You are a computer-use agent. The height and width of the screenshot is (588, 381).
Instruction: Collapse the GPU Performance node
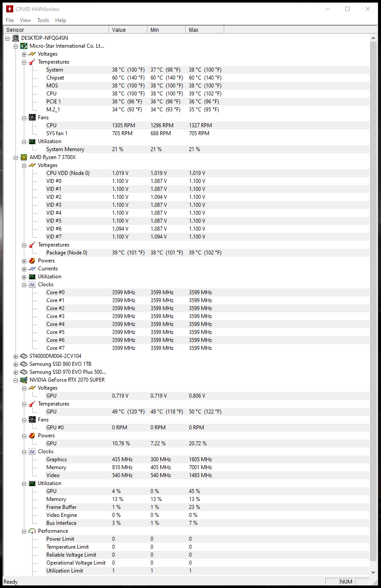(24, 531)
